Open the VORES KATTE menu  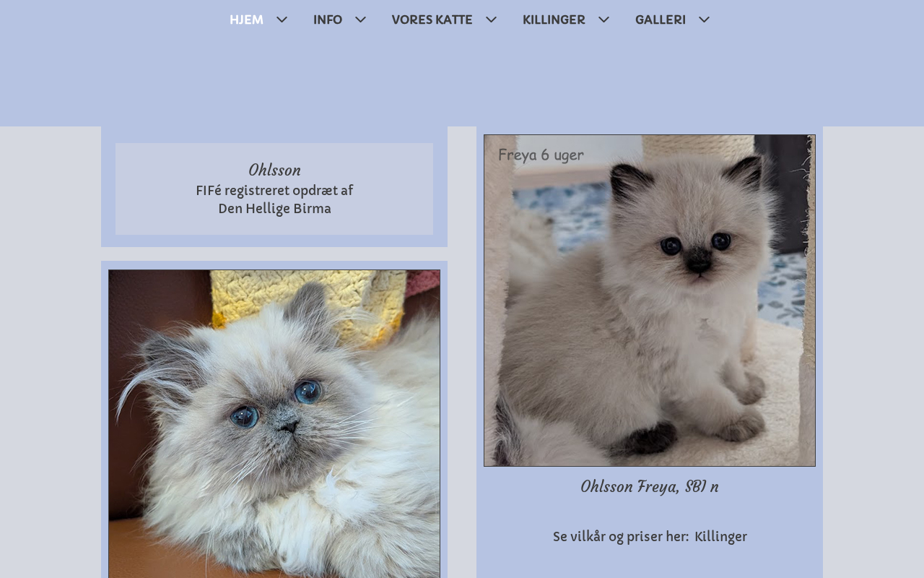(x=432, y=20)
